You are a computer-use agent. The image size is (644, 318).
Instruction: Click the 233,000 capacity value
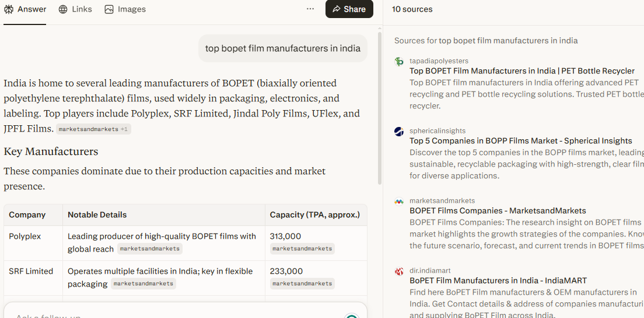[x=286, y=271]
